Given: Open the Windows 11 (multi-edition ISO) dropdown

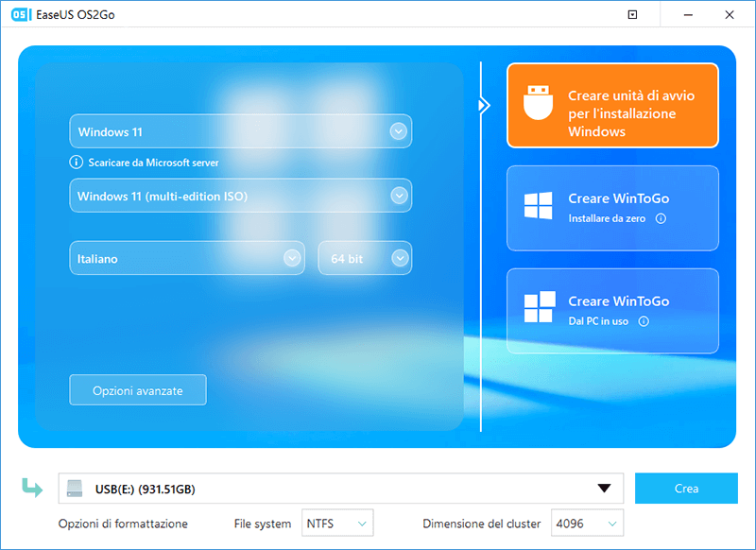Looking at the screenshot, I should click(241, 196).
